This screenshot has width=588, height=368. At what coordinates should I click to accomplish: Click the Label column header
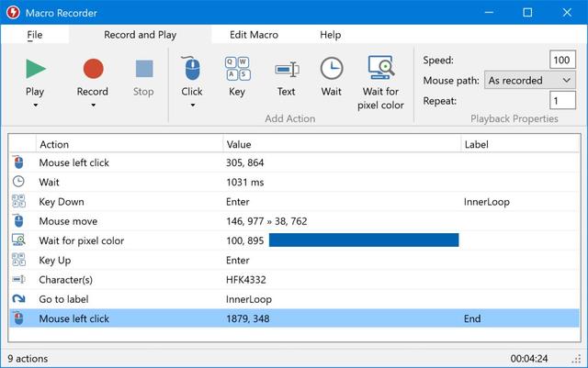(521, 144)
